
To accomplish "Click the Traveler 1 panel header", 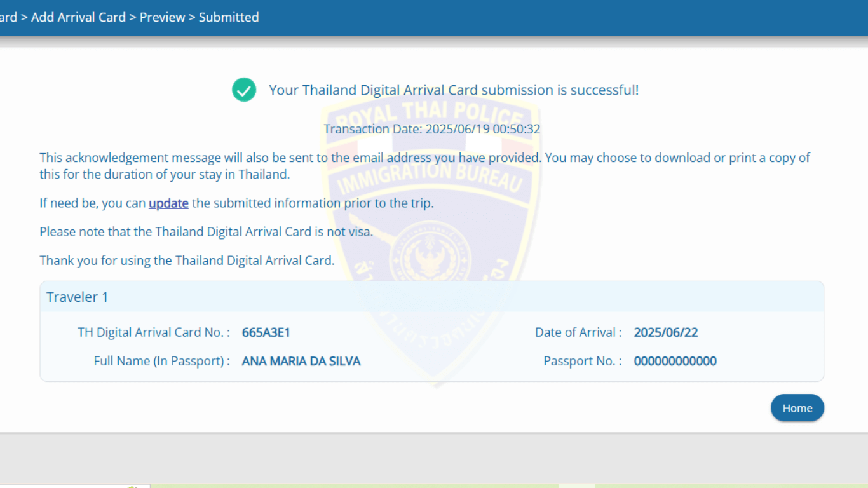I will click(x=78, y=297).
